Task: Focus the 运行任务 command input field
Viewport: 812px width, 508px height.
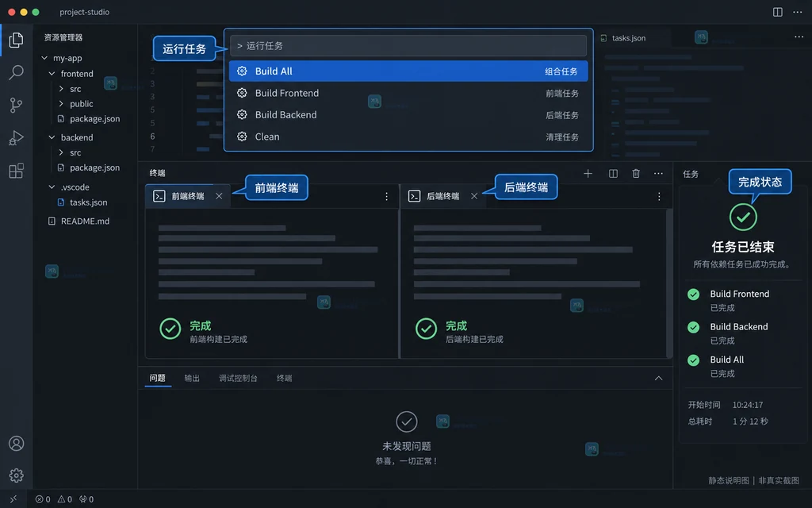Action: (408, 45)
